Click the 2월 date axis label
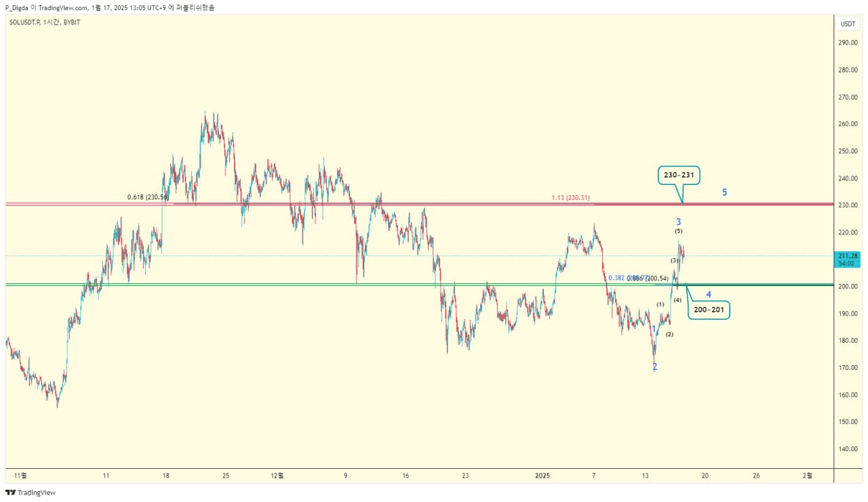 [807, 476]
